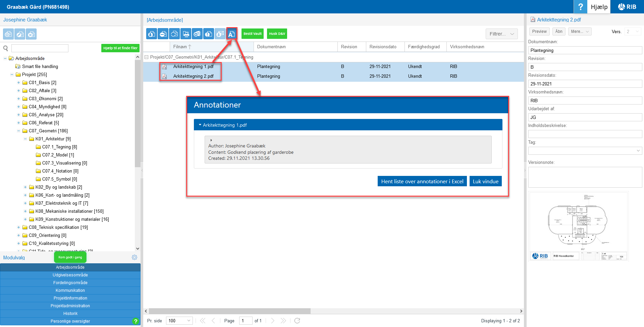
Task: Click the document warning info icon
Action: pos(209,34)
